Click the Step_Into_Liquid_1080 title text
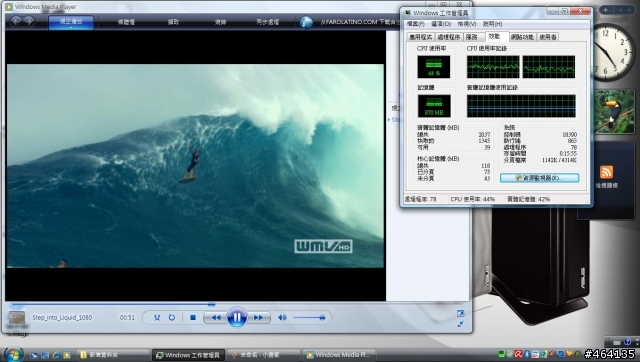Image resolution: width=640 pixels, height=362 pixels. point(62,318)
